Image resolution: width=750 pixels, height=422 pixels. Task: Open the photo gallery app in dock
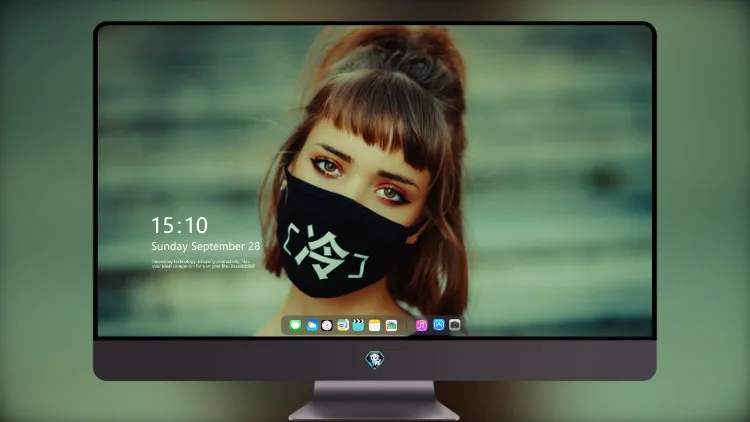pyautogui.click(x=391, y=326)
